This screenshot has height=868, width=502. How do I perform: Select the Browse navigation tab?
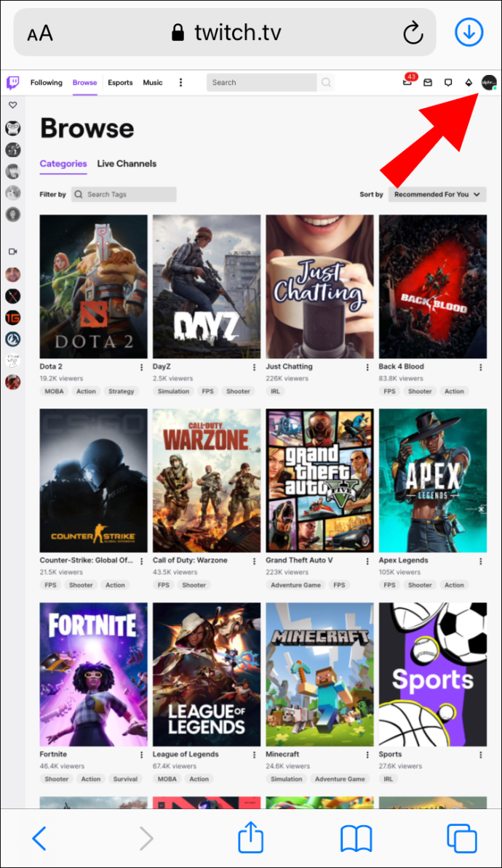pos(85,82)
